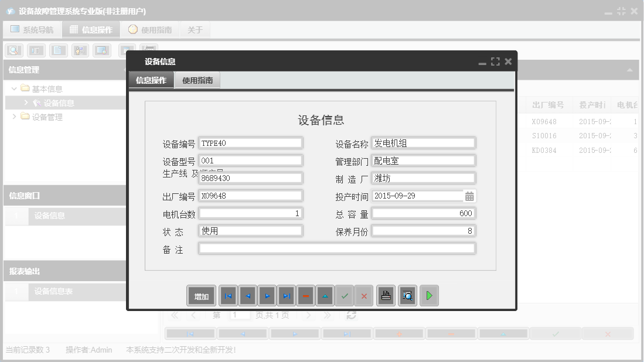Cancel editing with the red X icon
The width and height of the screenshot is (644, 362).
click(364, 296)
